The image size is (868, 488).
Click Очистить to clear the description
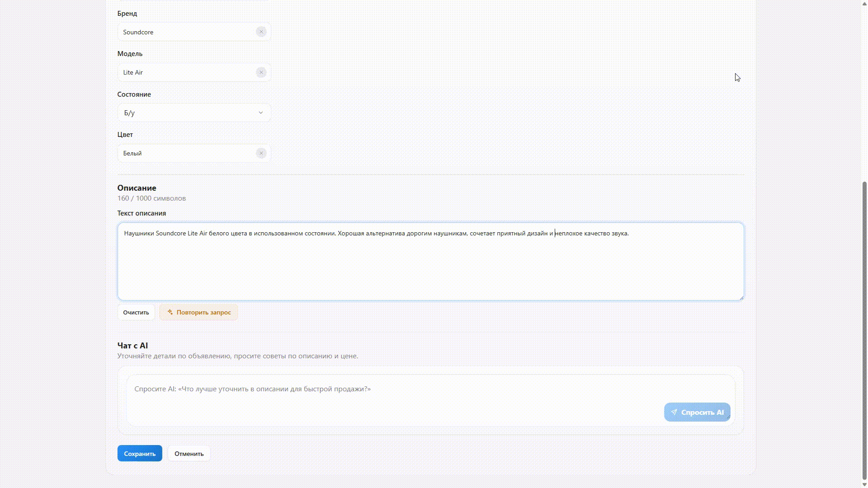136,312
